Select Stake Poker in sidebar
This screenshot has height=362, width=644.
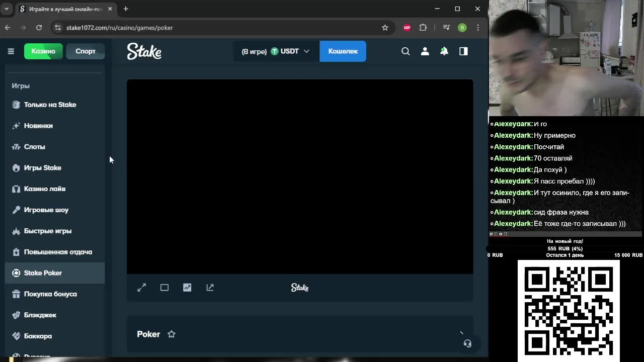tap(55, 273)
